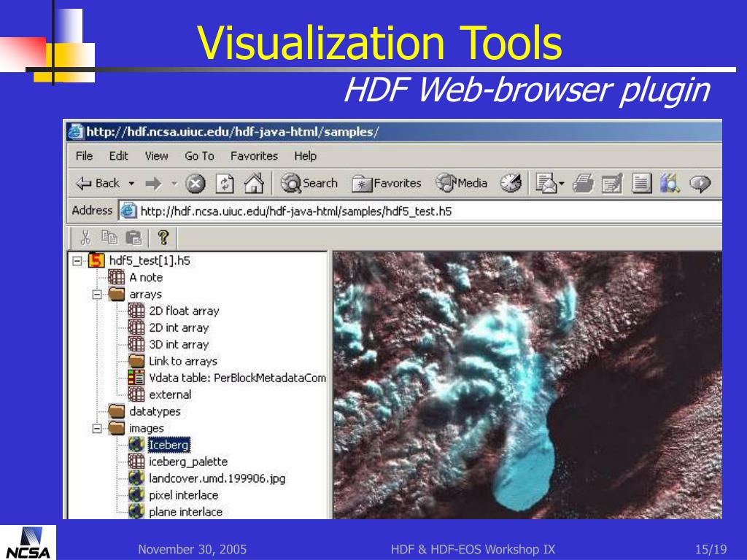747x560 pixels.
Task: Go to Home page icon
Action: (x=254, y=183)
